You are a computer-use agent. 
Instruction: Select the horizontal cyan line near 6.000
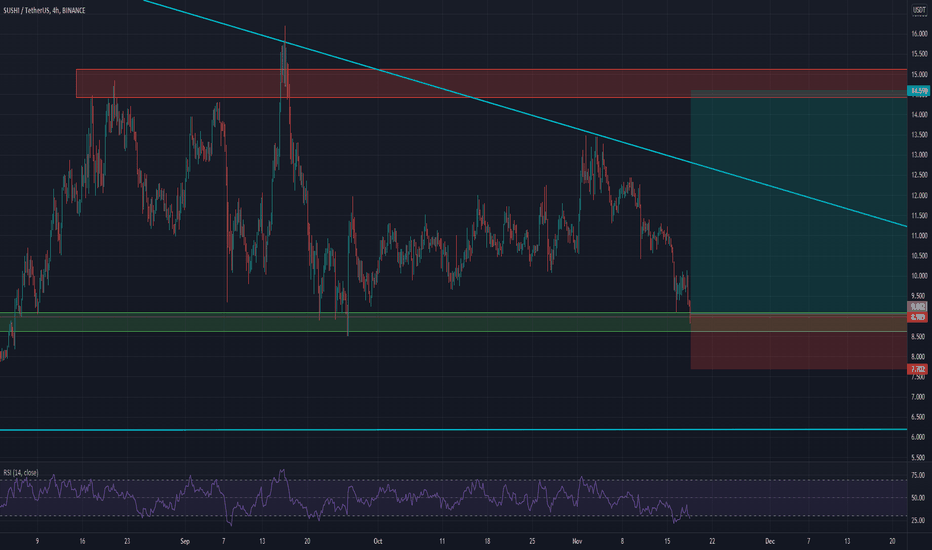click(454, 429)
